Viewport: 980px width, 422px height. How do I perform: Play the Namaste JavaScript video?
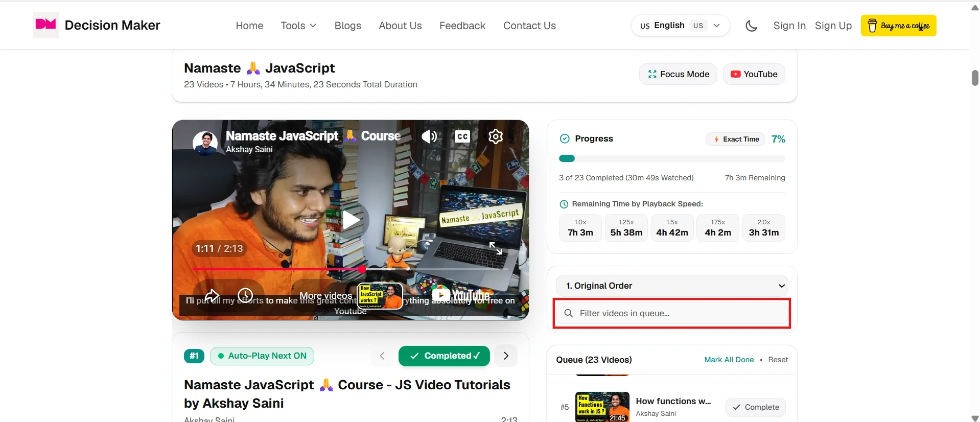[351, 220]
